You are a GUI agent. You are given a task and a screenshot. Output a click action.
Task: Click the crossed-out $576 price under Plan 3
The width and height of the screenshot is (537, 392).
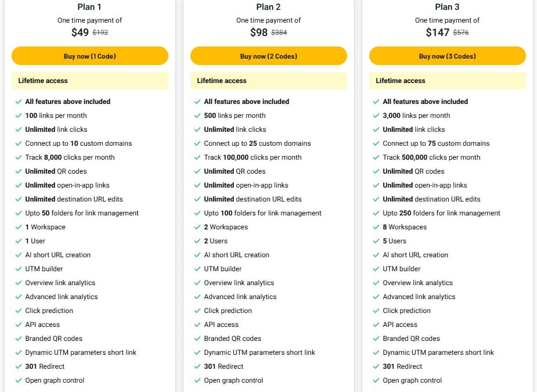coord(462,33)
